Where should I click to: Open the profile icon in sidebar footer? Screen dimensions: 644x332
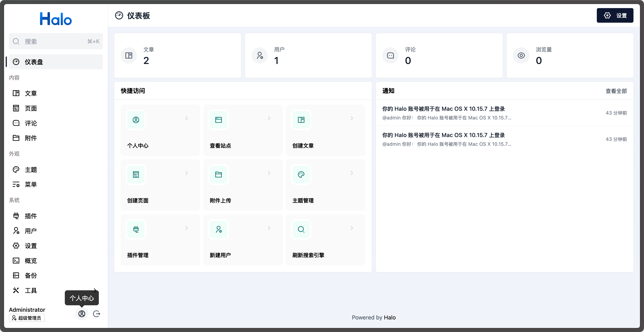pyautogui.click(x=82, y=314)
